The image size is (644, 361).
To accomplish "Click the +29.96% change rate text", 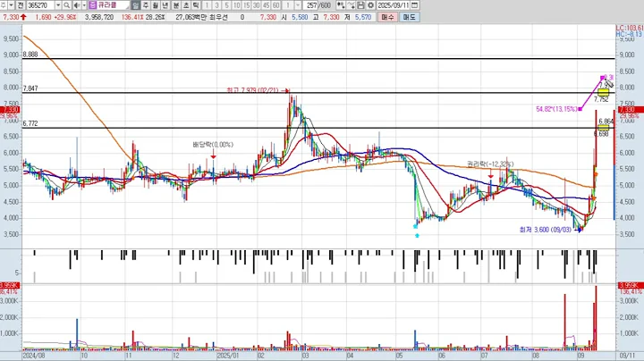I will click(65, 17).
